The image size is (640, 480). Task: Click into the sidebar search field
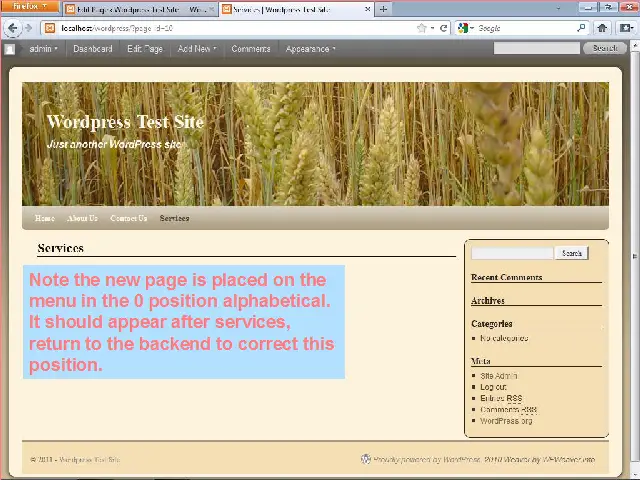click(512, 253)
